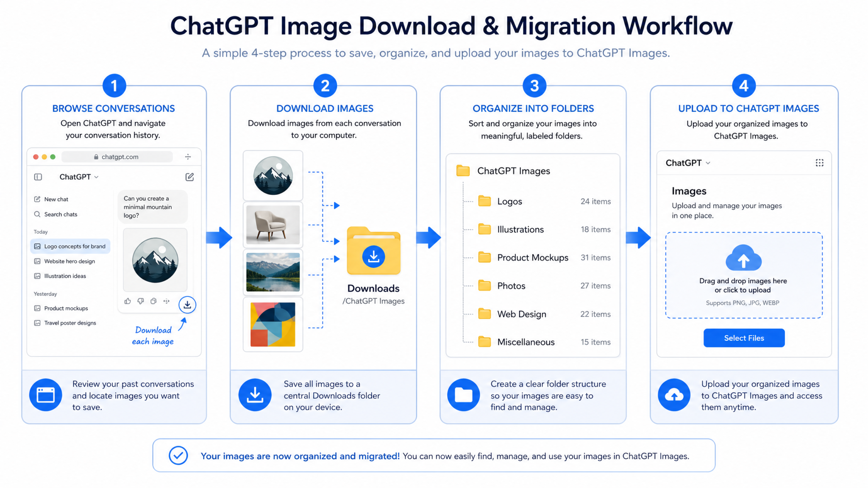This screenshot has width=868, height=488.
Task: Open the Logo concepts for brand conversation
Action: [x=70, y=246]
